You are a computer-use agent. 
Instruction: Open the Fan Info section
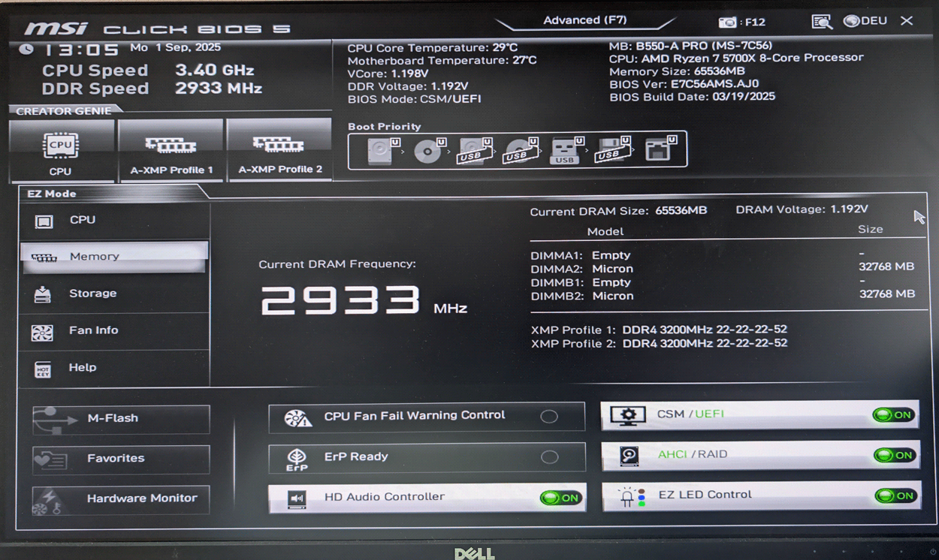point(114,330)
